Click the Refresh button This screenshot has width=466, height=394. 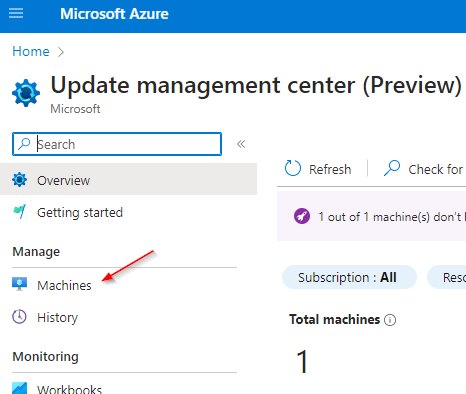tap(318, 169)
